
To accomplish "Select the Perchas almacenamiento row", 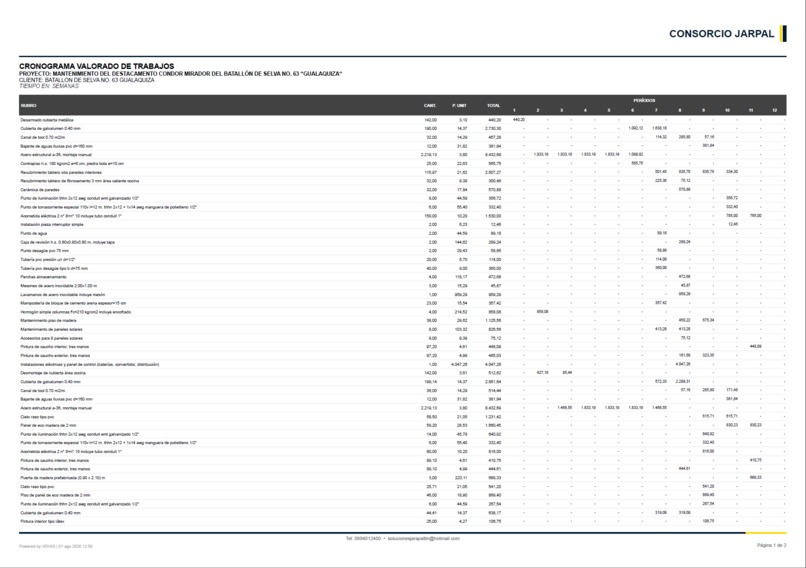I will click(402, 277).
